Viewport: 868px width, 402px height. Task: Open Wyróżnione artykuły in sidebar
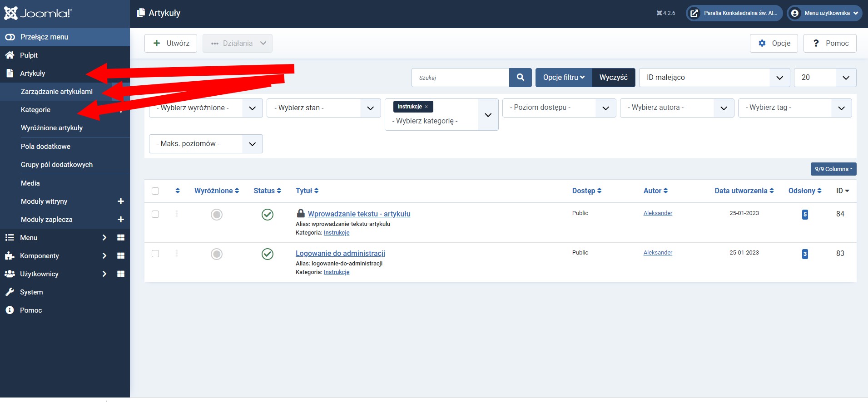[x=52, y=128]
